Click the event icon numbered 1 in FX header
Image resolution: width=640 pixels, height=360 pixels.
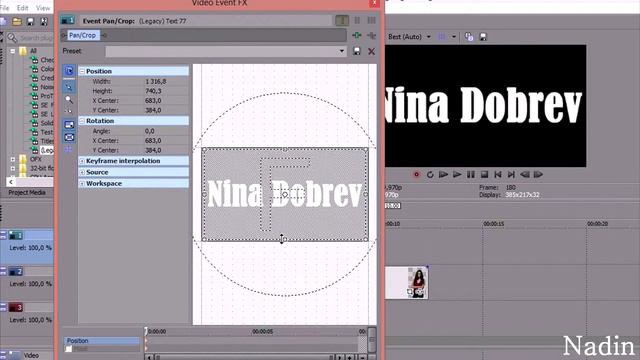click(x=67, y=20)
